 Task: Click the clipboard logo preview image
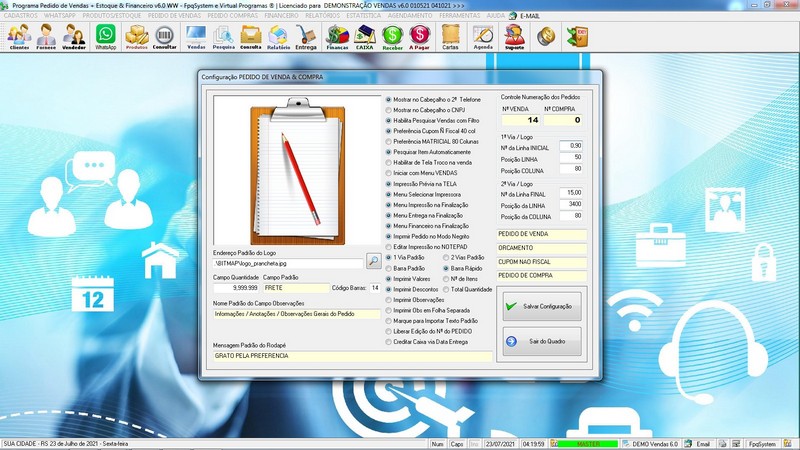[297, 171]
